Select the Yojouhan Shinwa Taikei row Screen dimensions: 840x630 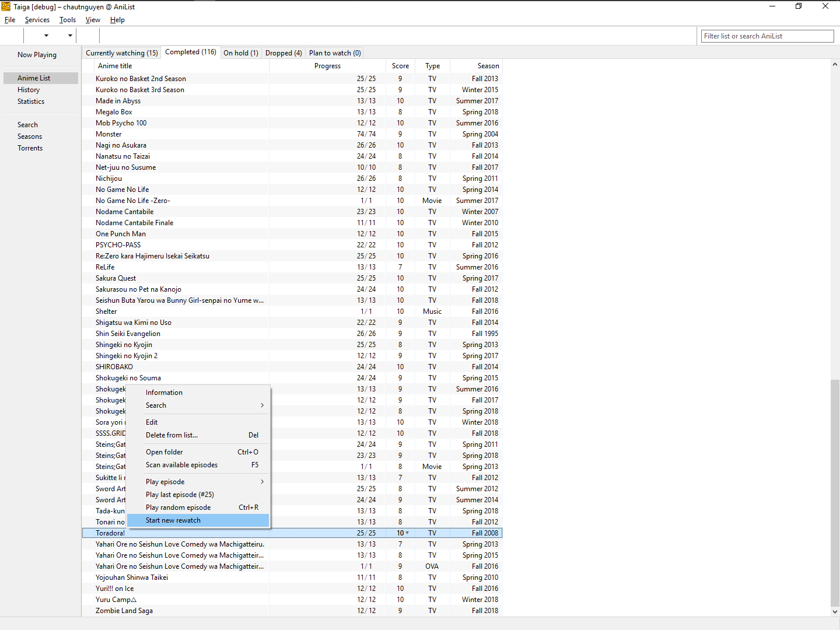(292, 577)
